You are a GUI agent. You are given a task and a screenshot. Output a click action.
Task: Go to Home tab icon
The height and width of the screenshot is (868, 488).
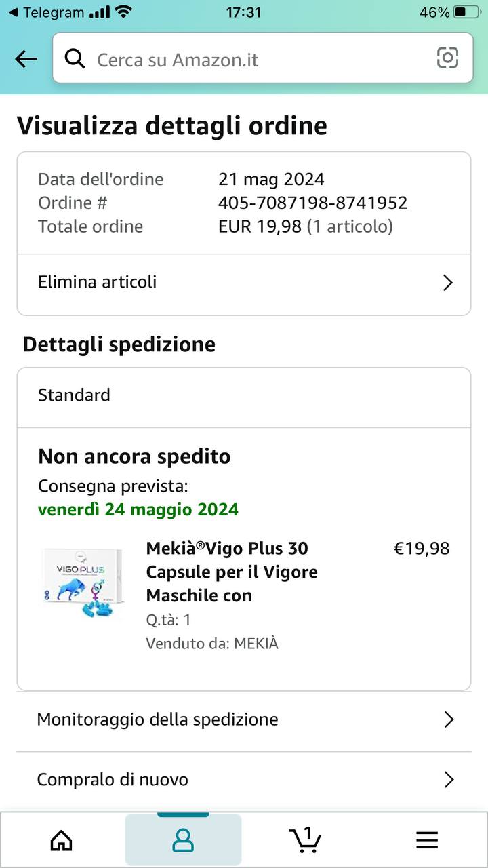[x=62, y=840]
